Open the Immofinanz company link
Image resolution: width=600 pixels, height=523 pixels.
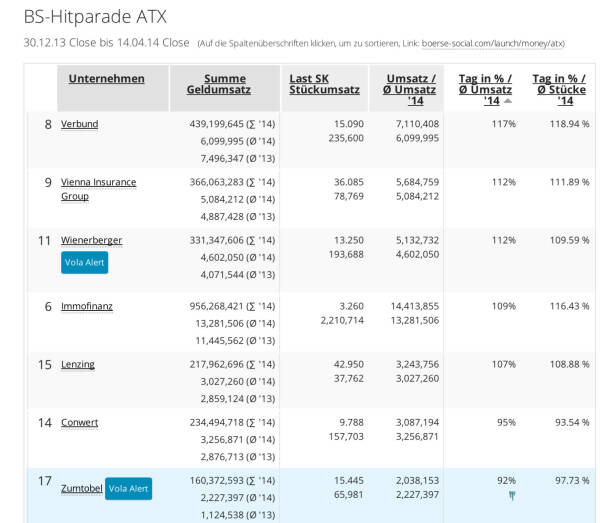86,306
